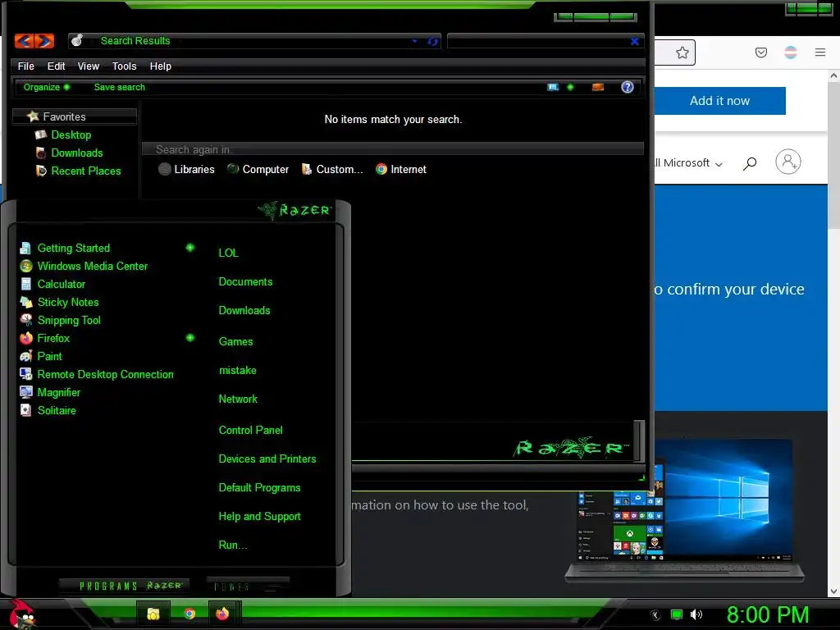Open the Edit menu

(56, 66)
